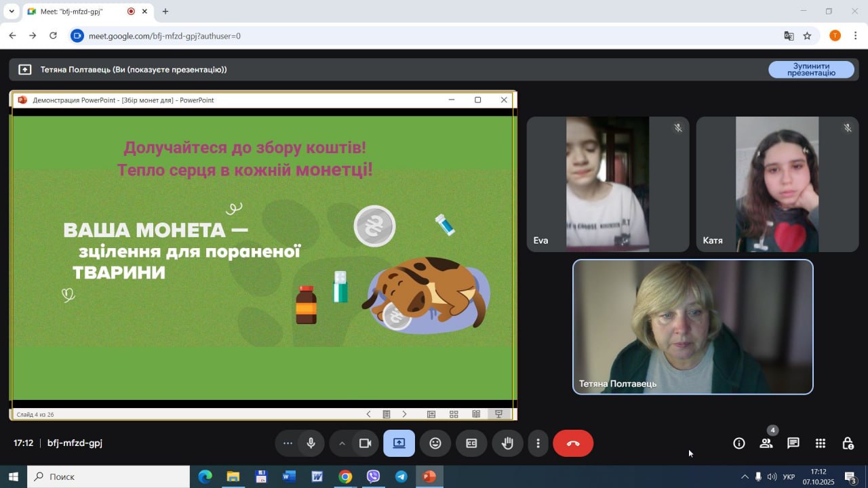Image resolution: width=868 pixels, height=488 pixels.
Task: Open meeting details info icon
Action: [739, 443]
